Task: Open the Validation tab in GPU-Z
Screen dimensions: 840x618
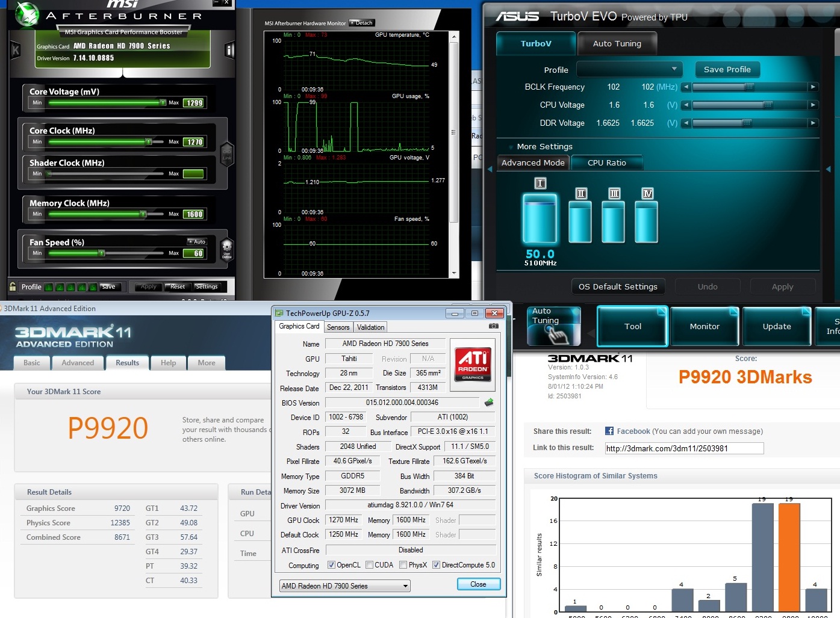Action: coord(370,327)
